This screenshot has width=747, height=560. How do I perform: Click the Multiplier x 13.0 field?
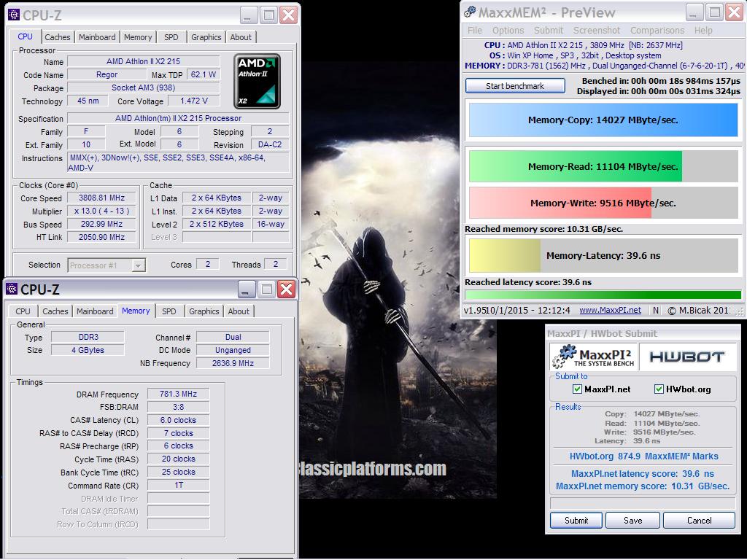pos(102,211)
